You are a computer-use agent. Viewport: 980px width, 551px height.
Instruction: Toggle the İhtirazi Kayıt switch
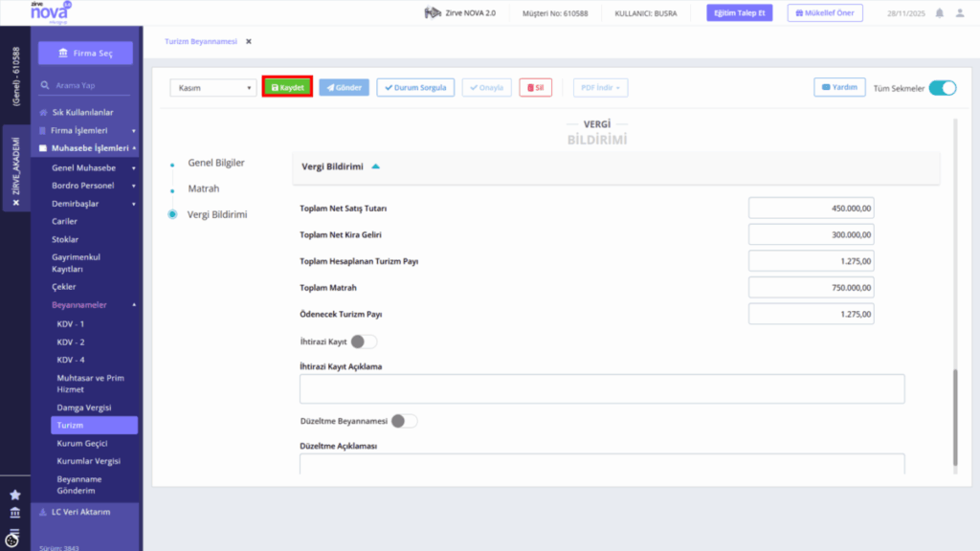pos(364,342)
